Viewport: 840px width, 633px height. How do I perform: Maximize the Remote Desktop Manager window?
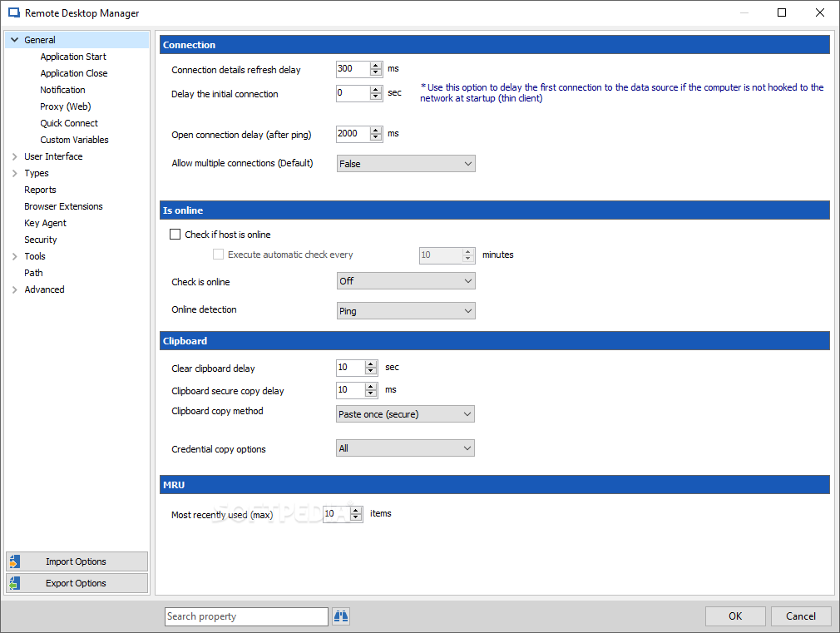point(782,12)
